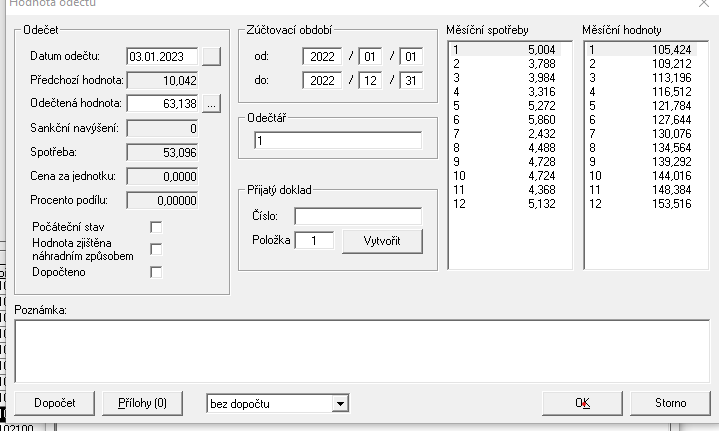Click into the Odečtená hodnota field
This screenshot has width=719, height=431.
162,103
